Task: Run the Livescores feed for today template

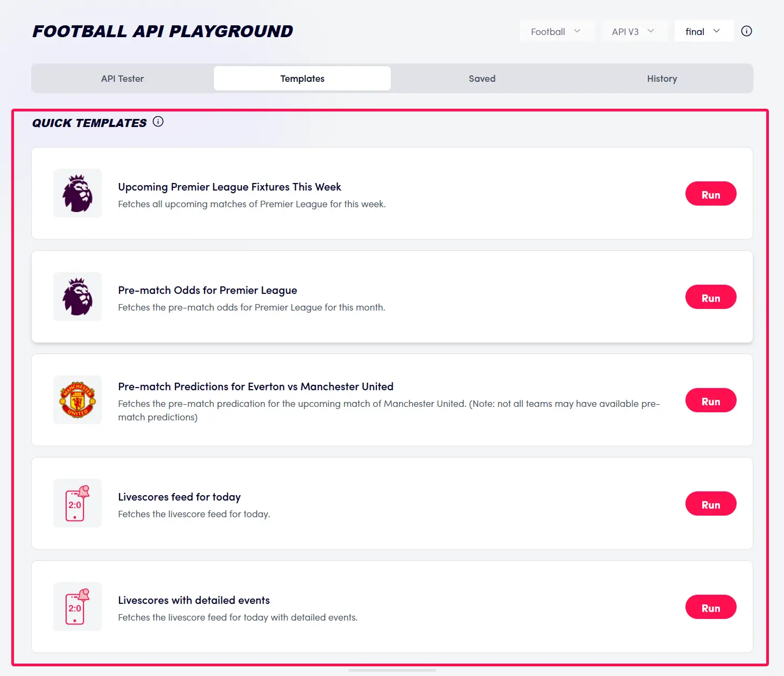Action: coord(711,503)
